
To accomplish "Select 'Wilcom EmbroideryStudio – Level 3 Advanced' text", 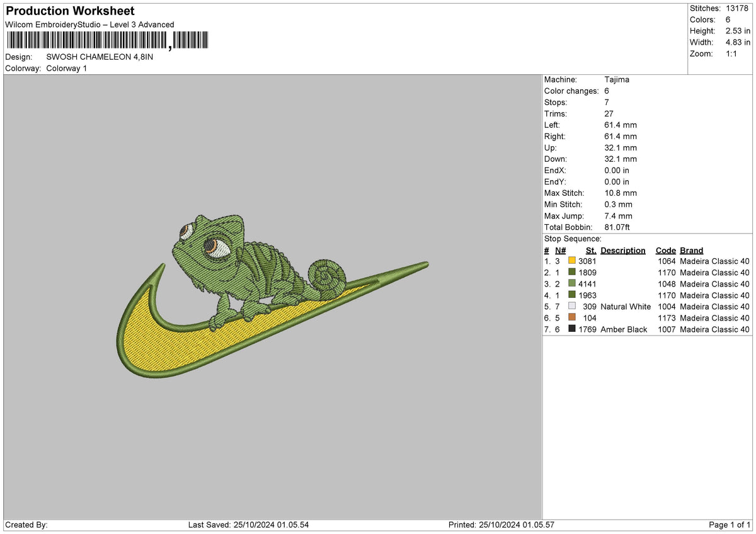I will tap(90, 25).
